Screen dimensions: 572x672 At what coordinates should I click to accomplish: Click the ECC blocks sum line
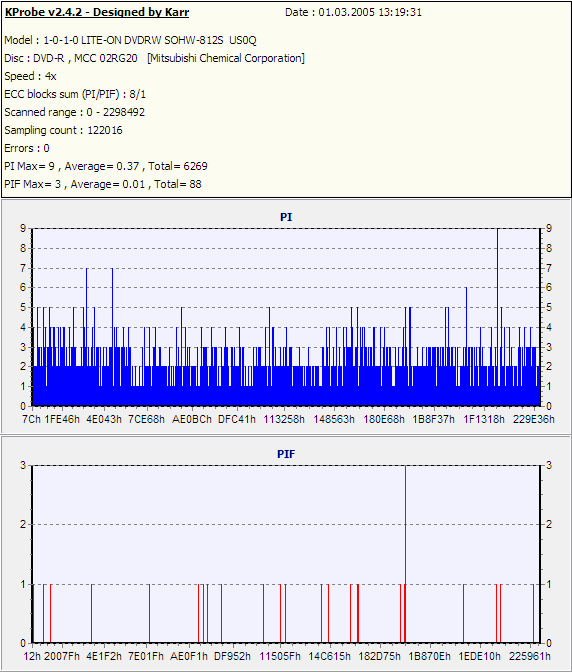point(75,94)
